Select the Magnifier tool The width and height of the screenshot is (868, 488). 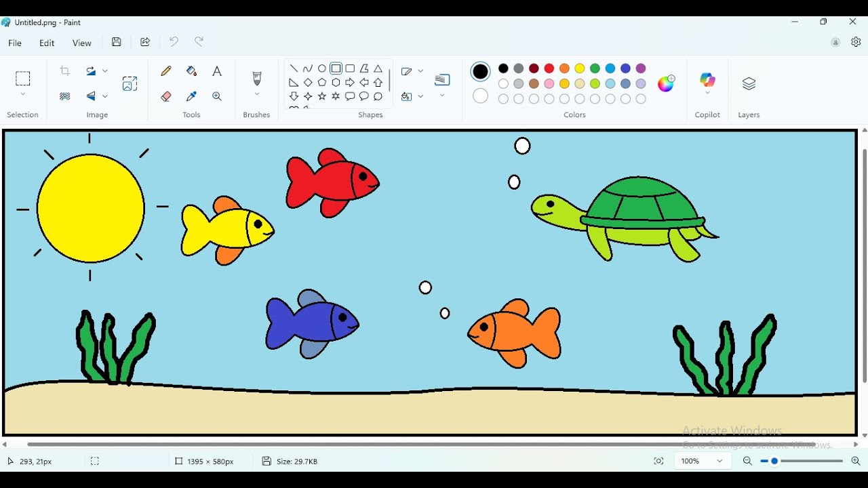[218, 97]
